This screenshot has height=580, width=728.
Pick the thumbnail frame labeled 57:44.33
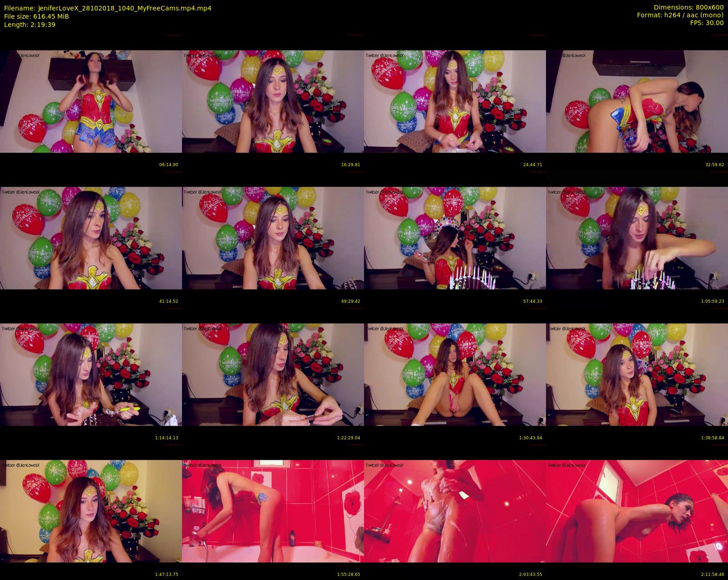(x=455, y=238)
